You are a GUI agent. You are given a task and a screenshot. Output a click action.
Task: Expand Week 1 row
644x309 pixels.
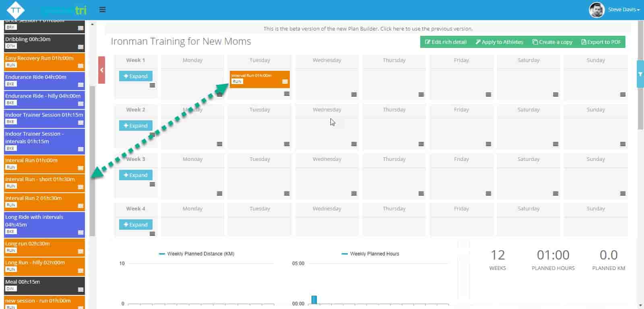click(136, 76)
